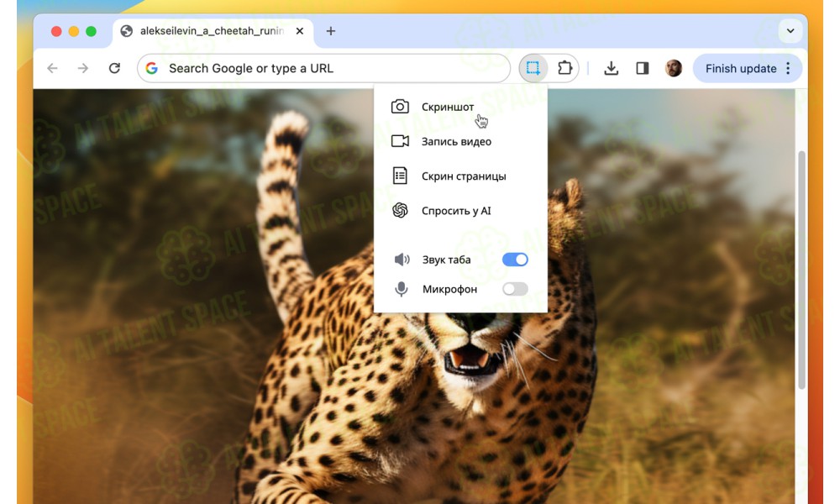Click the AI logo beside Спросить у AI
The width and height of the screenshot is (840, 504).
coord(400,211)
